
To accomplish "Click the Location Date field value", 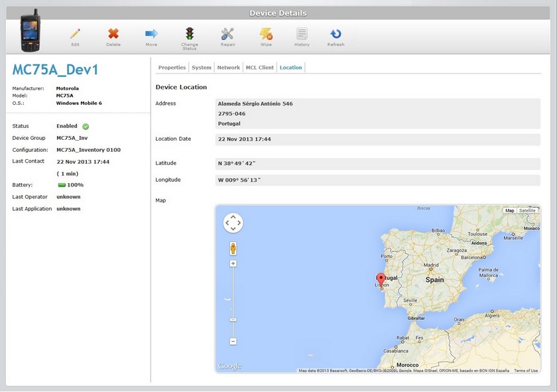I will tap(377, 139).
